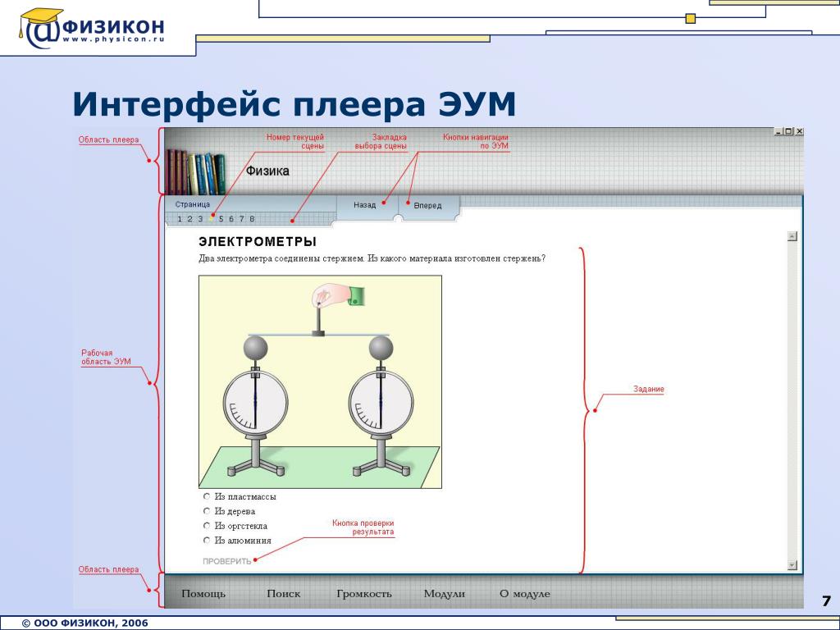
Task: Click the hand holding the rod
Action: 338,295
